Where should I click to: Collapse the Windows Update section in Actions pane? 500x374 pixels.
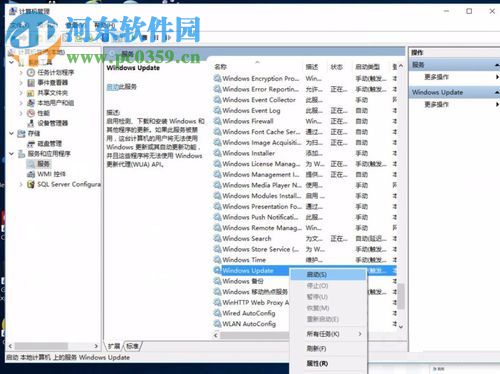[497, 92]
